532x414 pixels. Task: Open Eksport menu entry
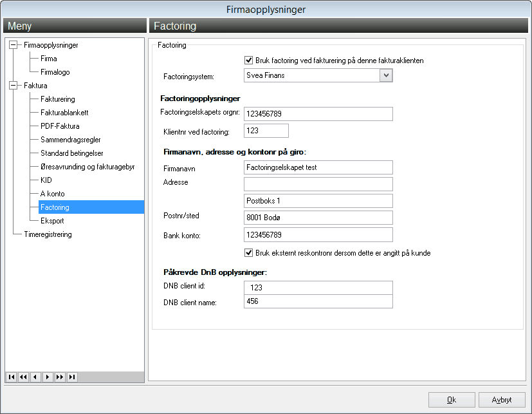pyautogui.click(x=52, y=221)
